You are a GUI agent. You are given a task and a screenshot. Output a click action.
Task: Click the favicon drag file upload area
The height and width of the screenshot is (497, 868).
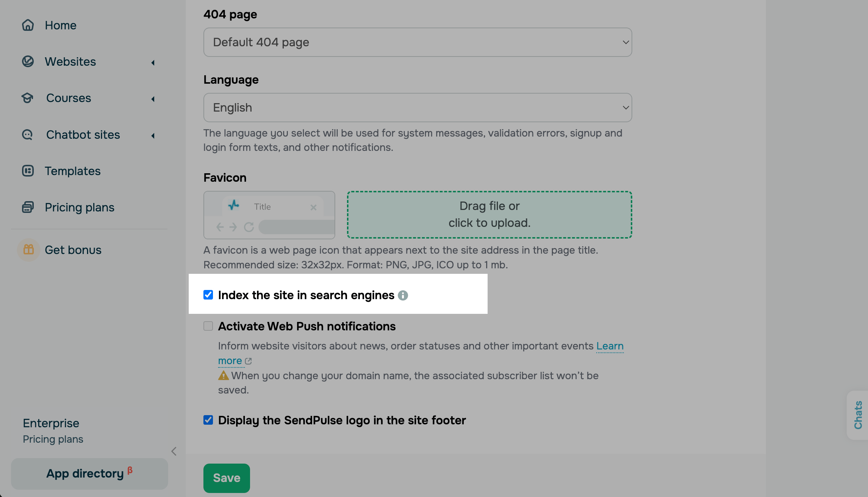click(x=489, y=215)
